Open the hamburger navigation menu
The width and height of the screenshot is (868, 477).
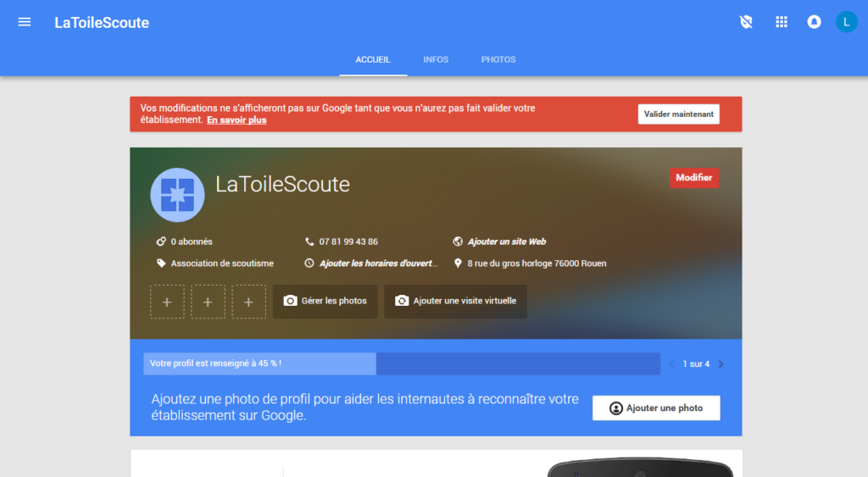pyautogui.click(x=25, y=22)
